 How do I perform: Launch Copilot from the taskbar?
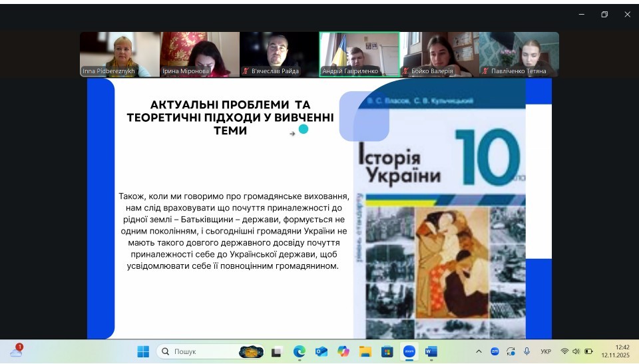pyautogui.click(x=343, y=351)
